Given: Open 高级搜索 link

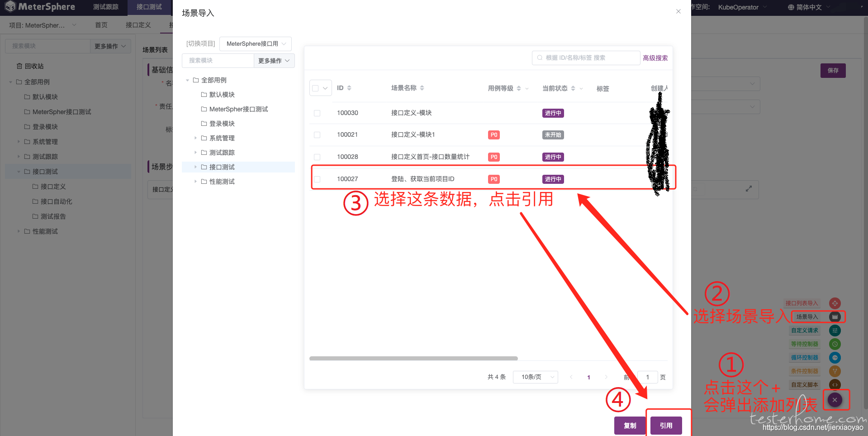Looking at the screenshot, I should (x=655, y=58).
